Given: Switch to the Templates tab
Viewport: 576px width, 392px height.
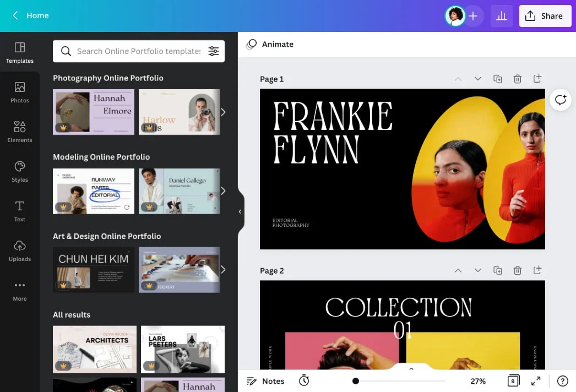Looking at the screenshot, I should pos(20,52).
